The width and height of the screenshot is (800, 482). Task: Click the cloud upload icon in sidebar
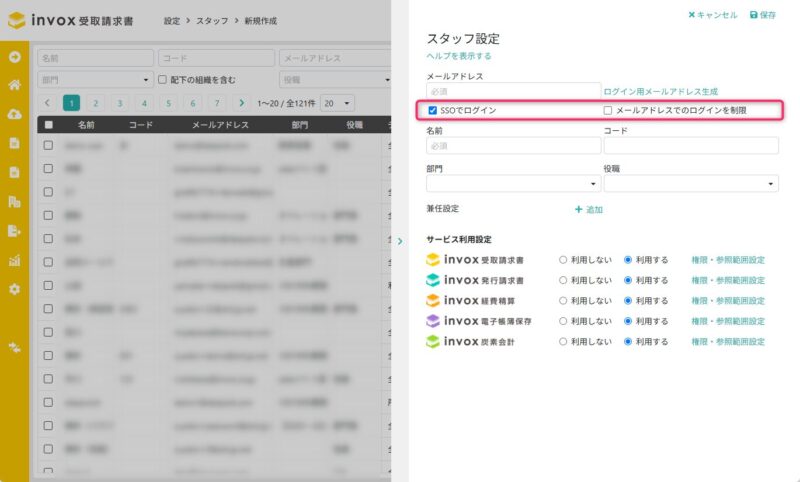(x=14, y=114)
